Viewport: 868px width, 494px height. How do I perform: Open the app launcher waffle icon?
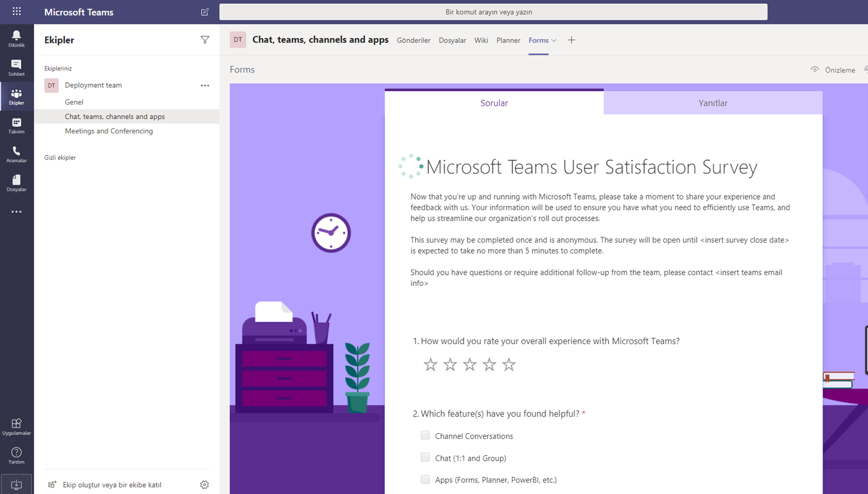[17, 11]
